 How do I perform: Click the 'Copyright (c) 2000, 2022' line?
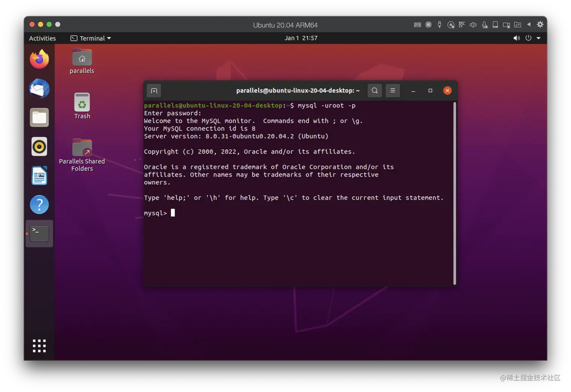[250, 152]
